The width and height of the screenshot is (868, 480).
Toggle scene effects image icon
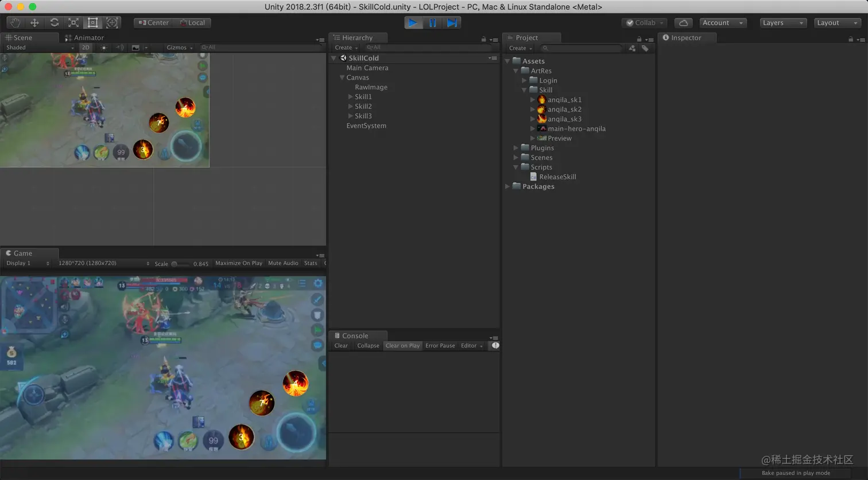point(135,48)
